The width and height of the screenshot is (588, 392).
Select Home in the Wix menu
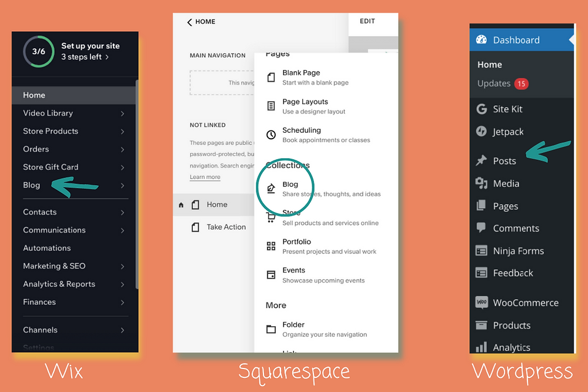pyautogui.click(x=73, y=95)
